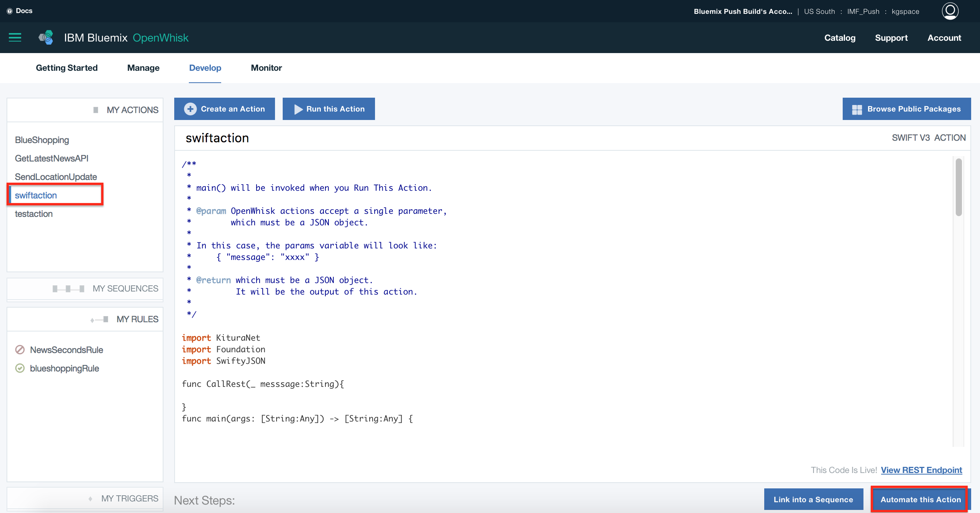Click the Create an Action button
This screenshot has height=513, width=980.
pyautogui.click(x=225, y=109)
